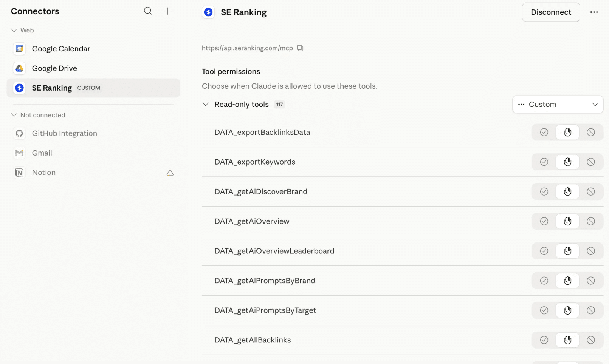Image resolution: width=609 pixels, height=364 pixels.
Task: Click DATA_getAllBacklinks tool name
Action: [253, 340]
